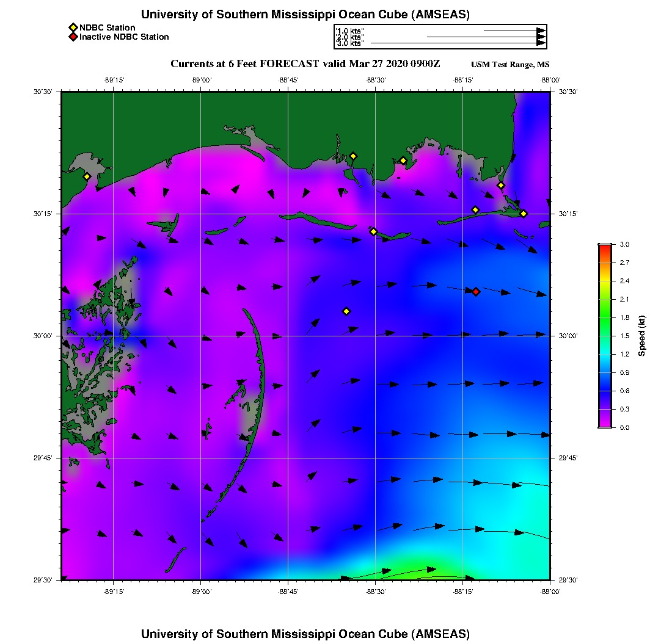Click the yellow diamond in the legend

point(73,27)
